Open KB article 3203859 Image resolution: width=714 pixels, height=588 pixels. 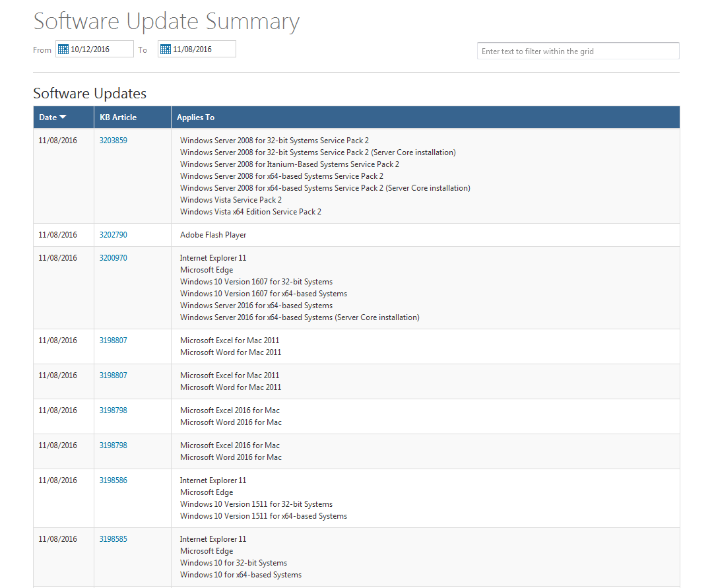click(x=114, y=141)
